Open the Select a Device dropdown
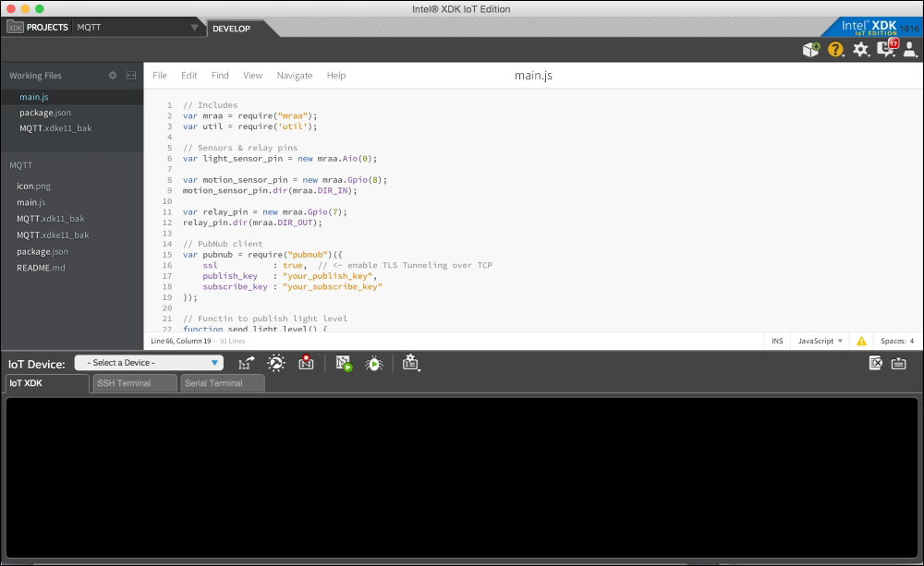 (149, 363)
